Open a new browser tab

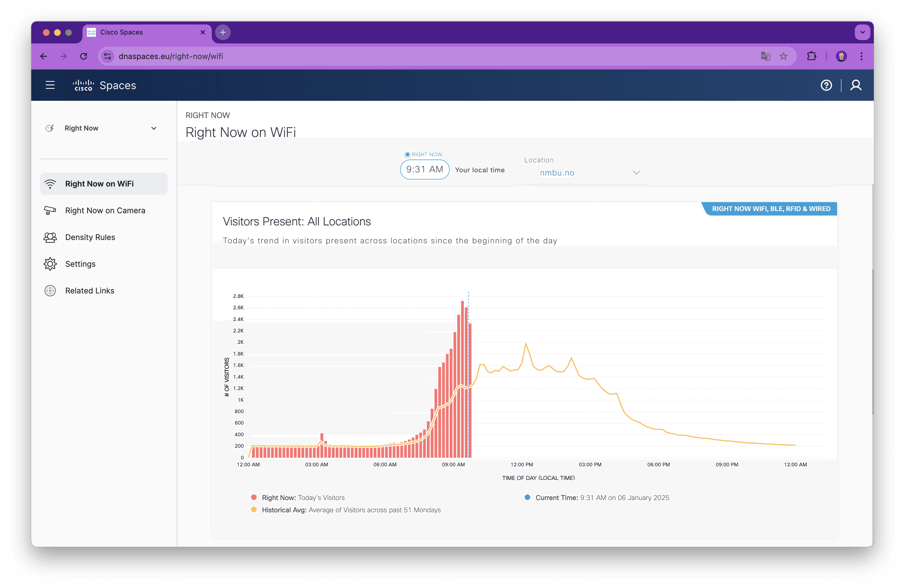[x=223, y=32]
